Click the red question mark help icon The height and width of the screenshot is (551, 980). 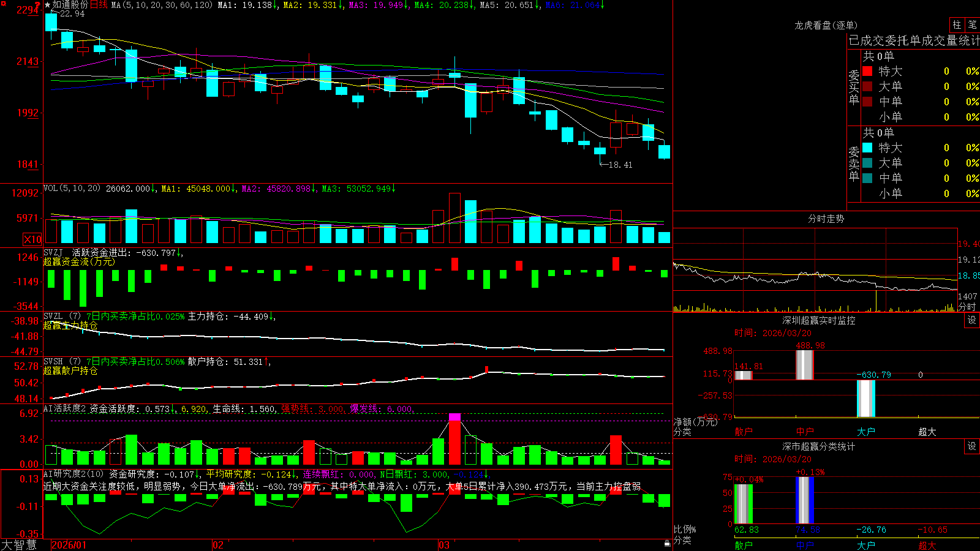(38, 5)
